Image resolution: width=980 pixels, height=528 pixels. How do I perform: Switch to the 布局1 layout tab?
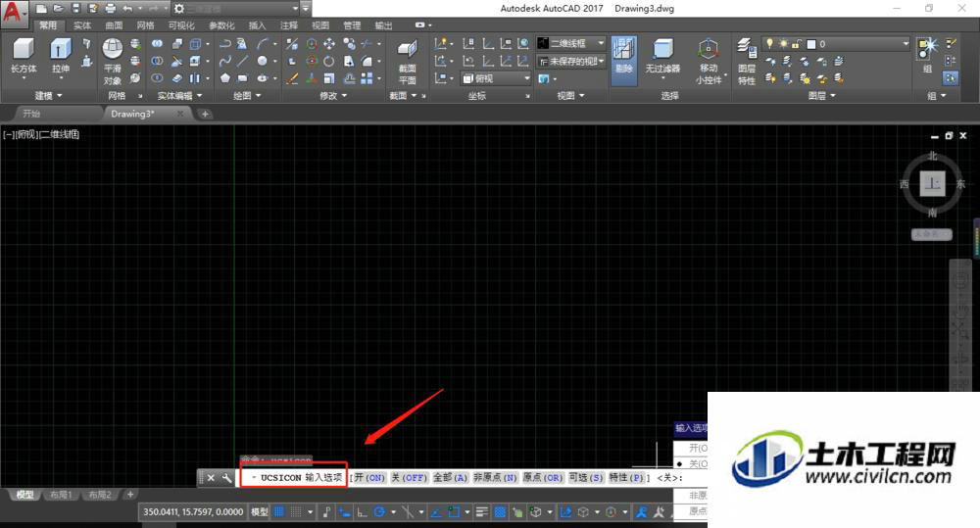tap(60, 495)
